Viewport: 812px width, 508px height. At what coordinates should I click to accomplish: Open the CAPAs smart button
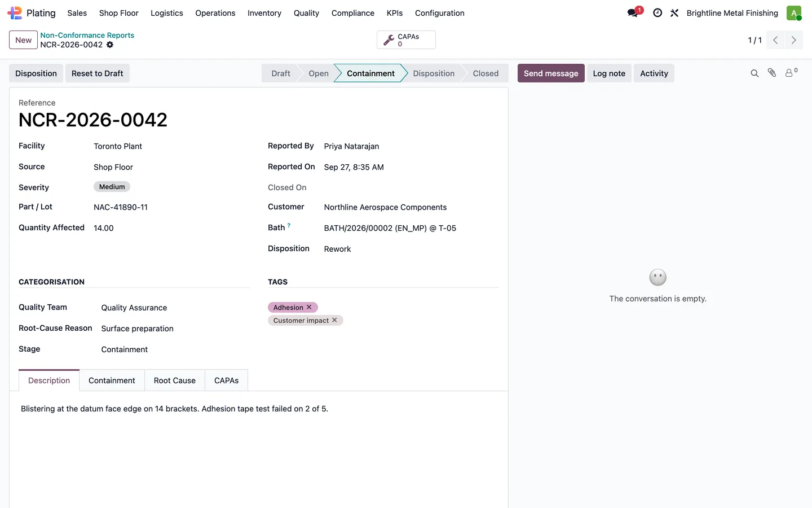[x=406, y=40]
